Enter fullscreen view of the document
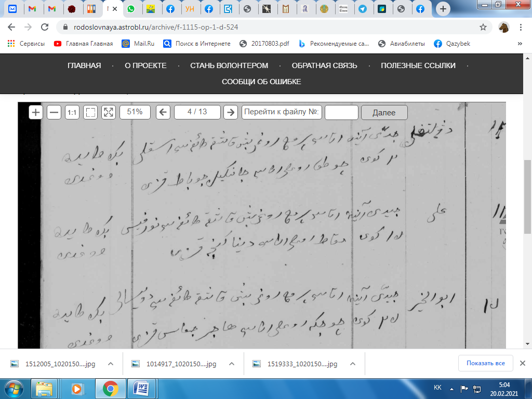The height and width of the screenshot is (399, 532). [x=109, y=112]
